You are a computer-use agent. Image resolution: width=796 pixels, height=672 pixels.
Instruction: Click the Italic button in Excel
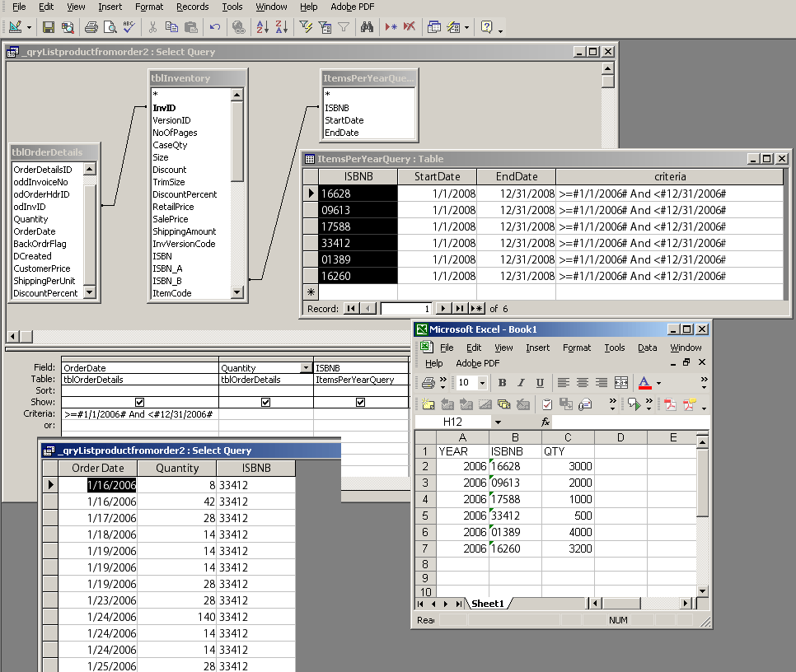(521, 382)
